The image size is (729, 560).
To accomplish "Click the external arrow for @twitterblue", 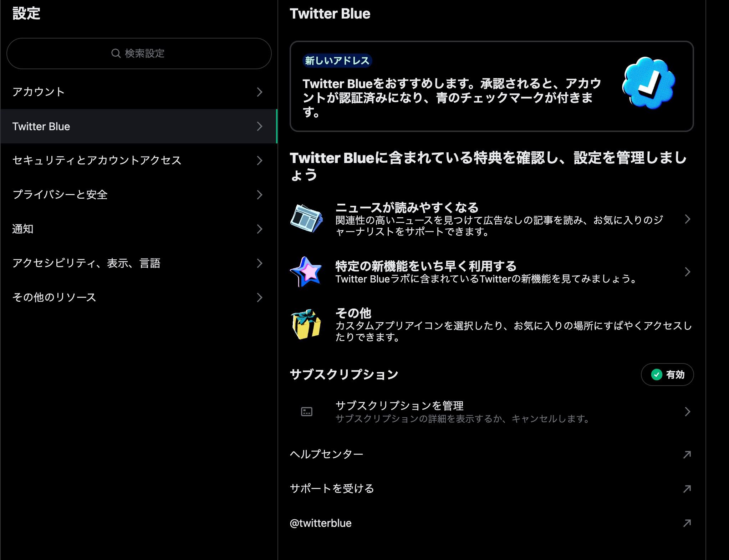I will 687,523.
